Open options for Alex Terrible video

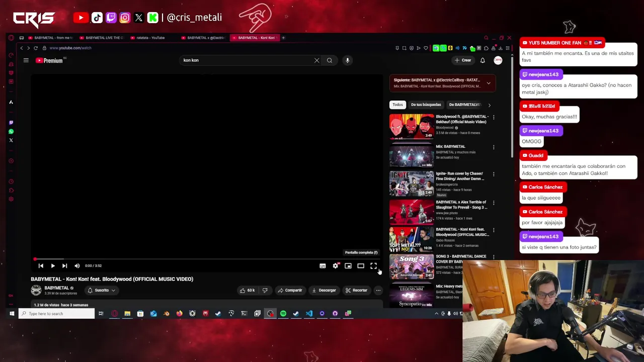click(x=494, y=203)
